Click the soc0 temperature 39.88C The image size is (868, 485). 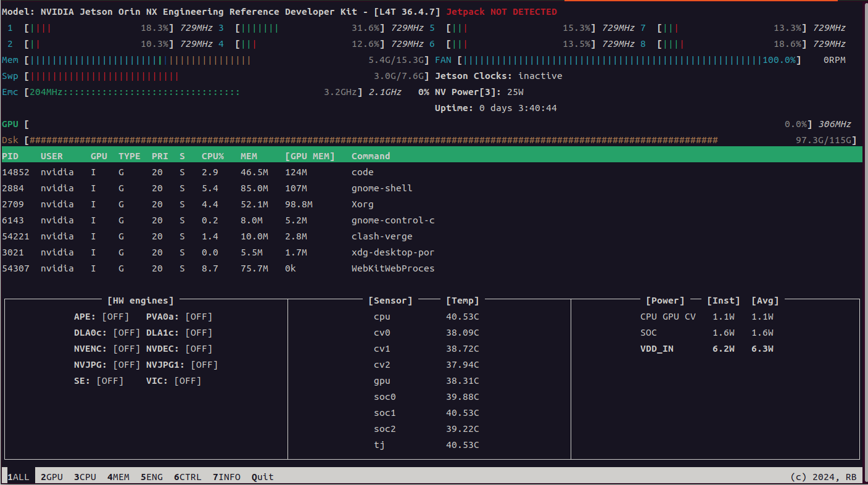pyautogui.click(x=463, y=397)
